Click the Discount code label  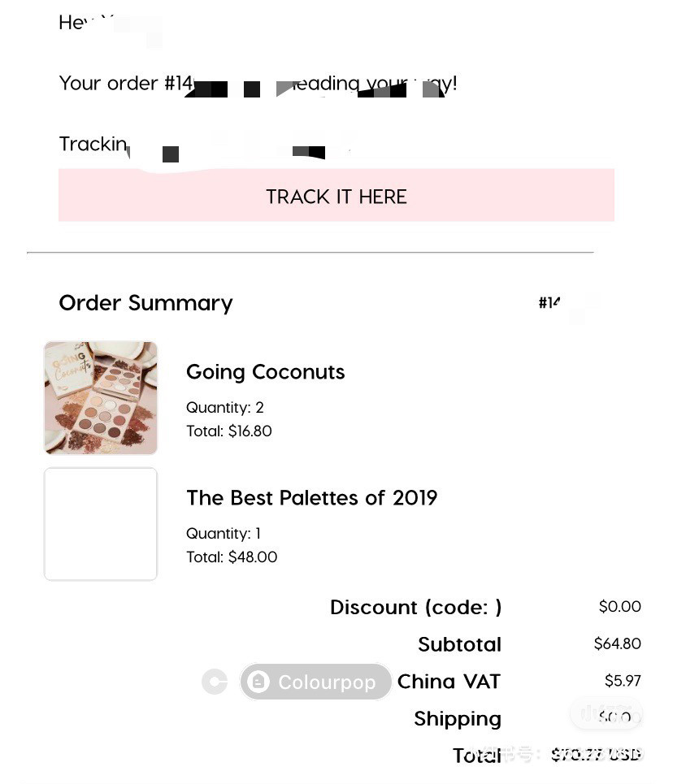pyautogui.click(x=415, y=608)
